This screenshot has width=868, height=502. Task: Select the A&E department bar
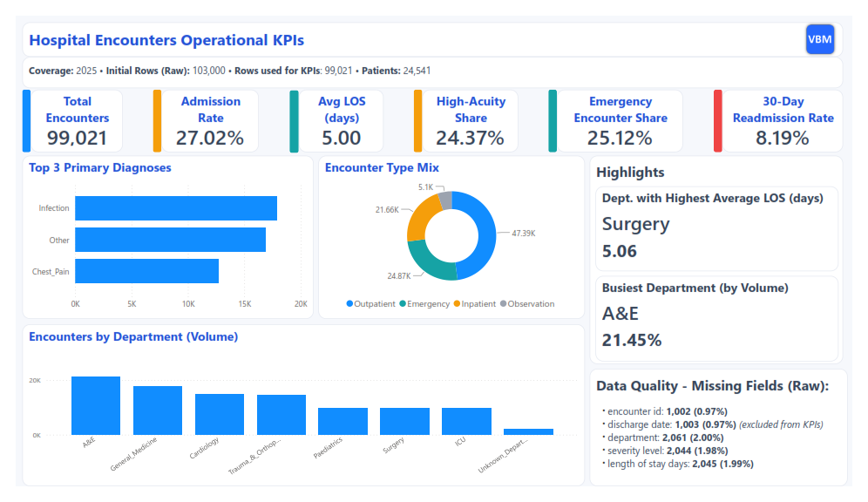[x=96, y=405]
